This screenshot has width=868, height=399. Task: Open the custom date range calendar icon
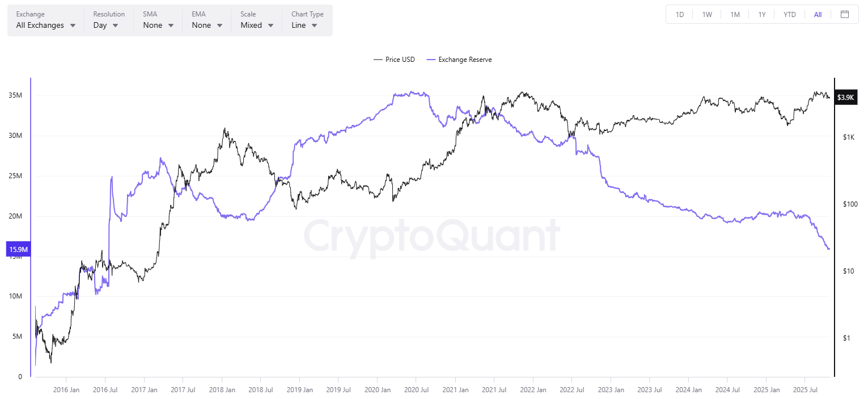845,14
